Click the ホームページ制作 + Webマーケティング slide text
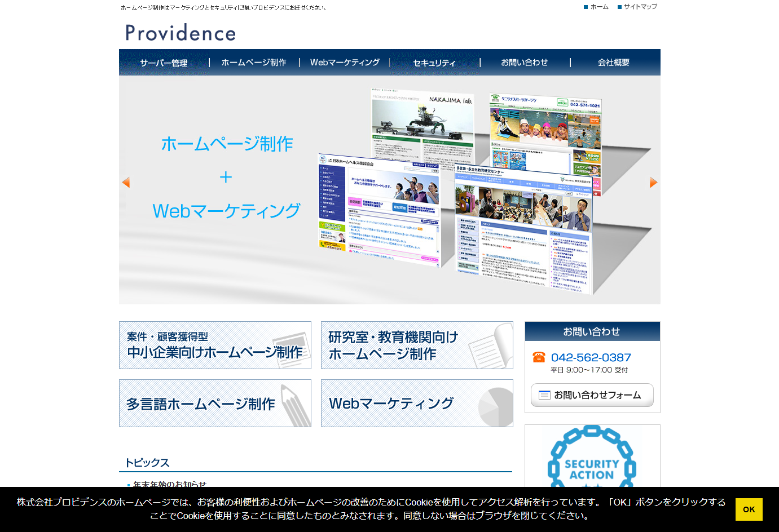Viewport: 779px width, 532px height. click(x=227, y=177)
